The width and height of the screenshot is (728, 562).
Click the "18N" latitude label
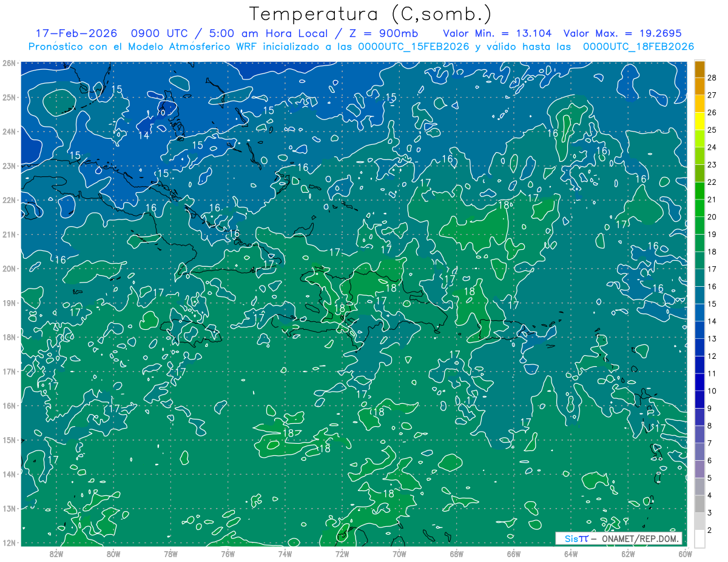click(8, 337)
